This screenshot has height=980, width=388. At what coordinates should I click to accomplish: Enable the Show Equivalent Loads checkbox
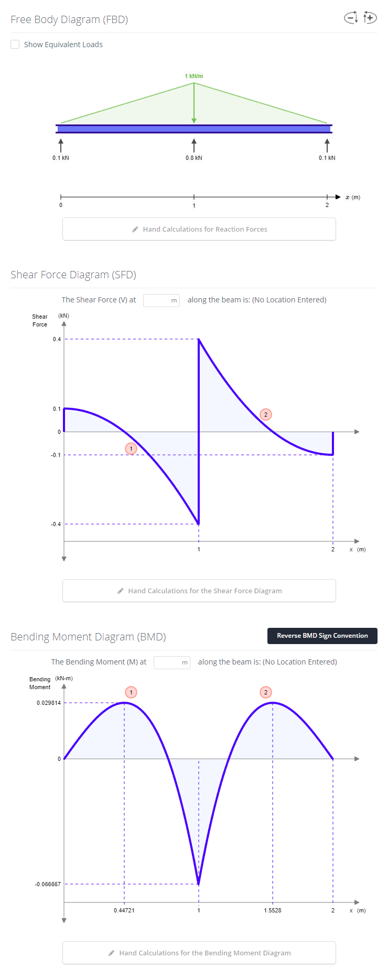15,44
